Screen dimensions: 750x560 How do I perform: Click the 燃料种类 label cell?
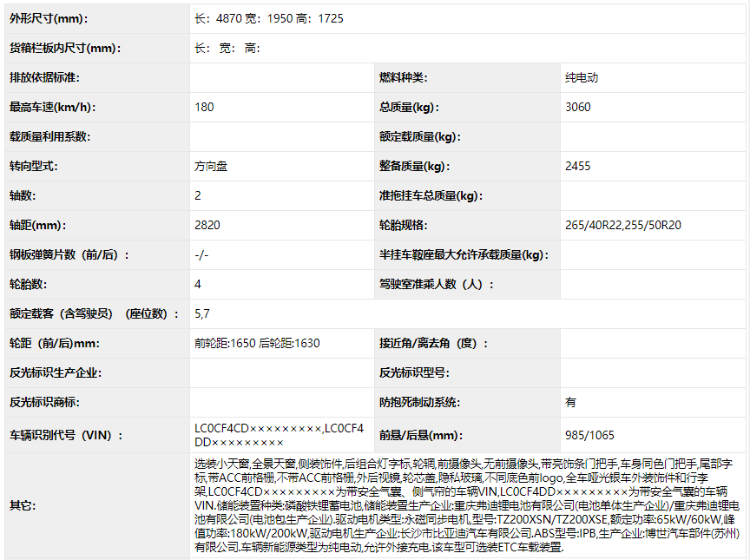403,77
